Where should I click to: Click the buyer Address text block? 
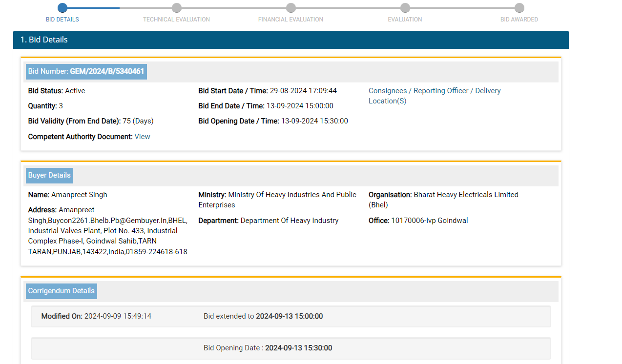[108, 231]
